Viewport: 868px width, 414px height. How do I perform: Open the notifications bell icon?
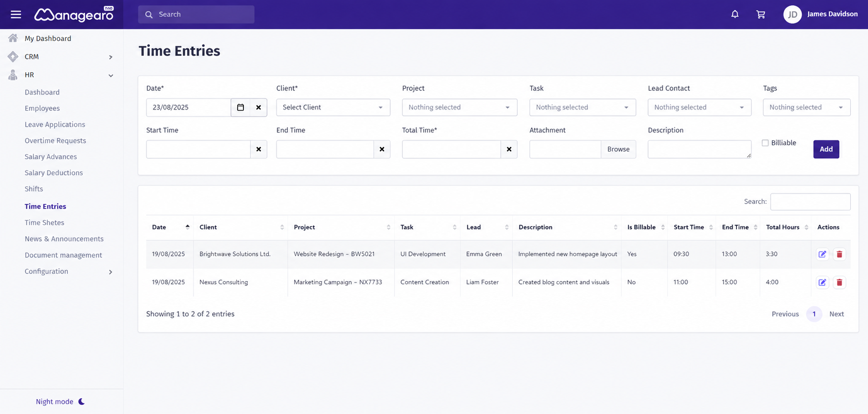(735, 14)
